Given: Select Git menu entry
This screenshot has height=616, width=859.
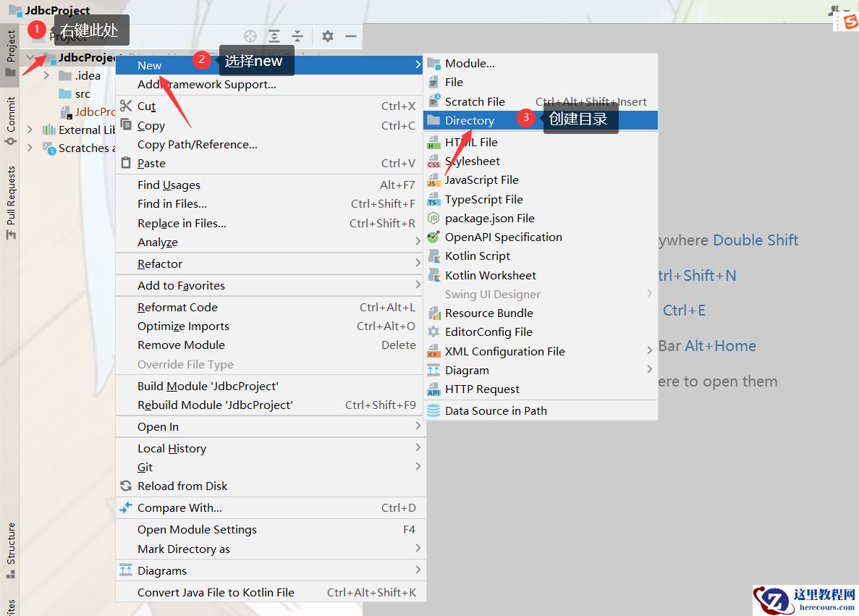Looking at the screenshot, I should (x=270, y=467).
